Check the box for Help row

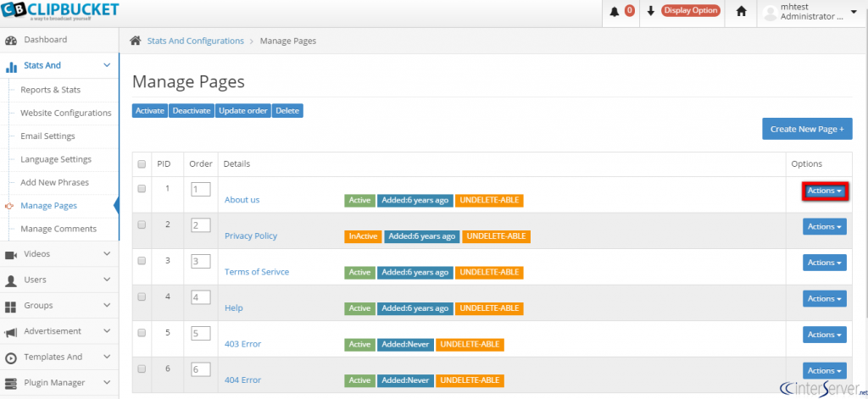(x=142, y=296)
